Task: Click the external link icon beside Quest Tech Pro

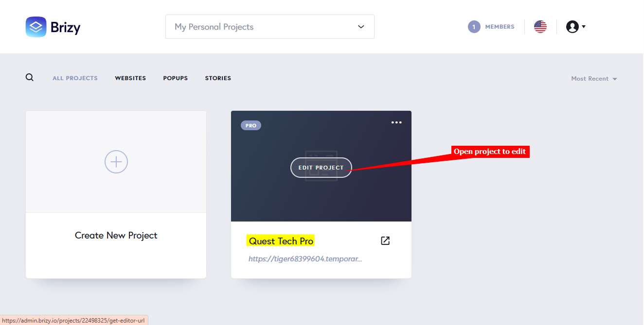Action: [x=385, y=241]
